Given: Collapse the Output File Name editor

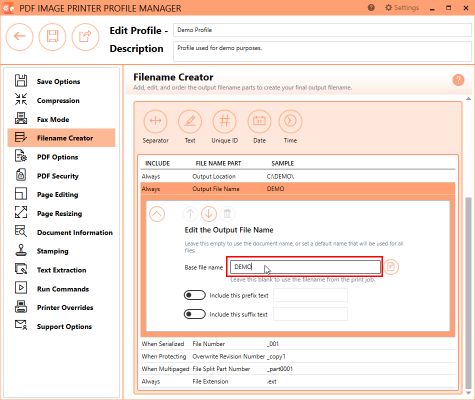Looking at the screenshot, I should (157, 214).
